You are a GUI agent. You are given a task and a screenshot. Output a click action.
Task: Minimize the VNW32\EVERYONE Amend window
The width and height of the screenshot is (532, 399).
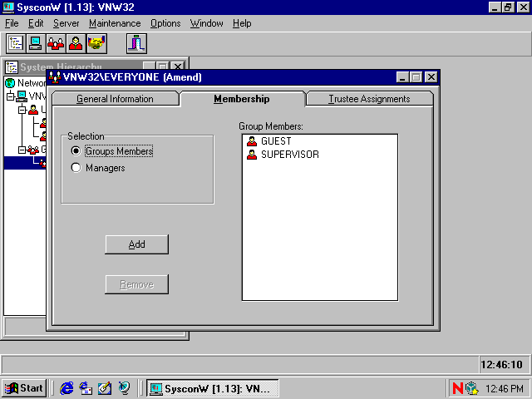(402, 77)
